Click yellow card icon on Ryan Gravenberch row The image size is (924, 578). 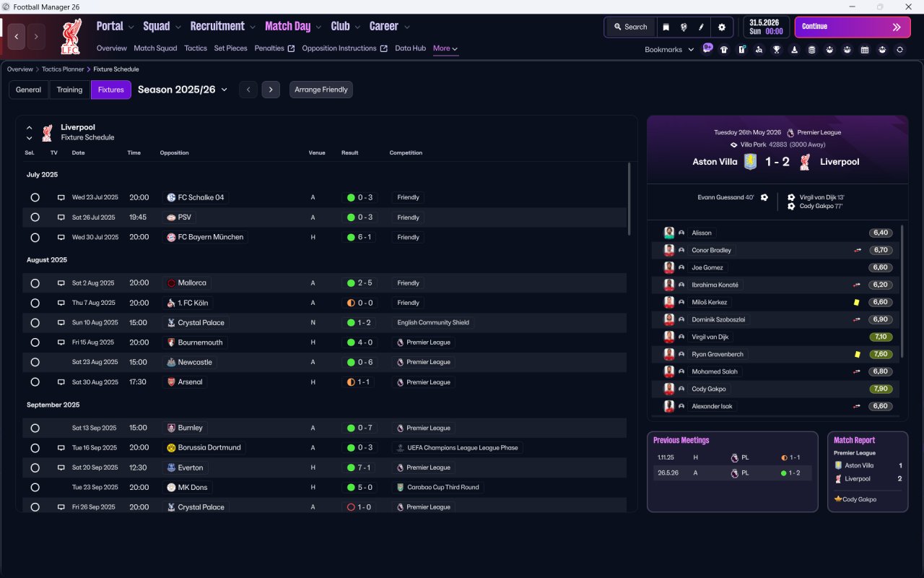[x=857, y=354]
